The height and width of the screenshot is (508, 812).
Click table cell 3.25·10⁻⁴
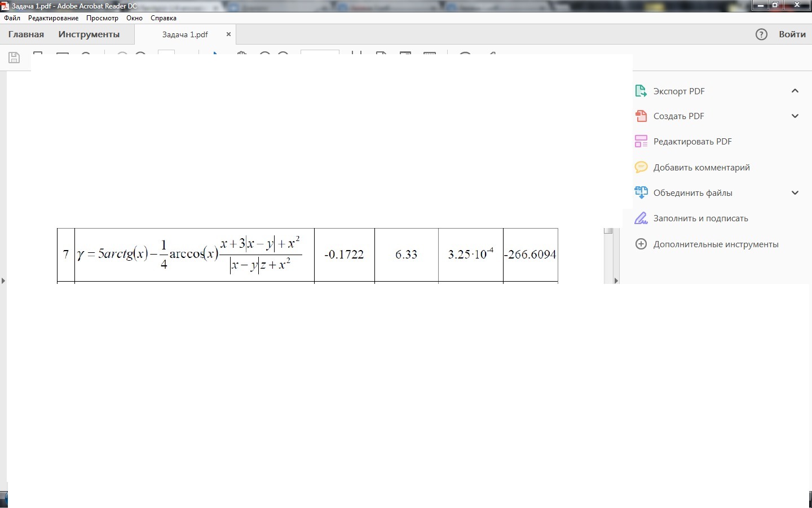[471, 255]
